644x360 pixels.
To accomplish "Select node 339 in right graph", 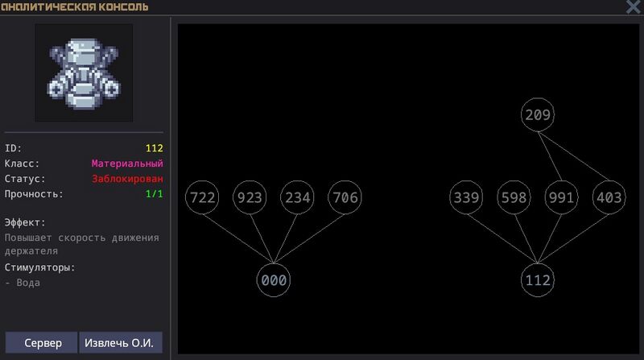I will click(x=466, y=197).
